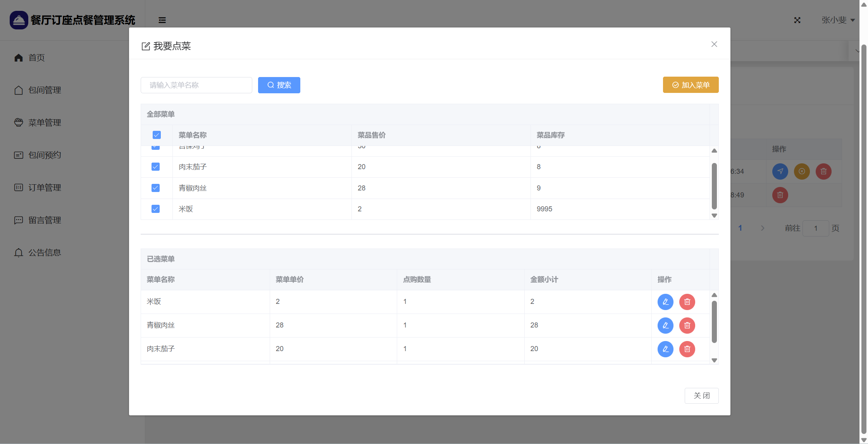This screenshot has width=868, height=444.
Task: Click the 加入菜单 button
Action: click(691, 85)
